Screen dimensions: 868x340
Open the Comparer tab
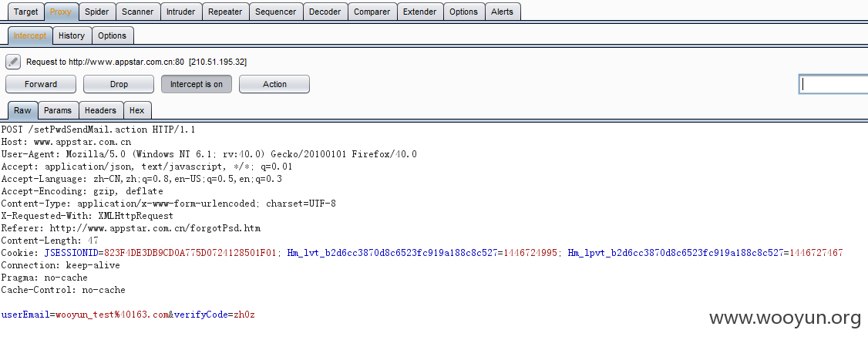372,12
